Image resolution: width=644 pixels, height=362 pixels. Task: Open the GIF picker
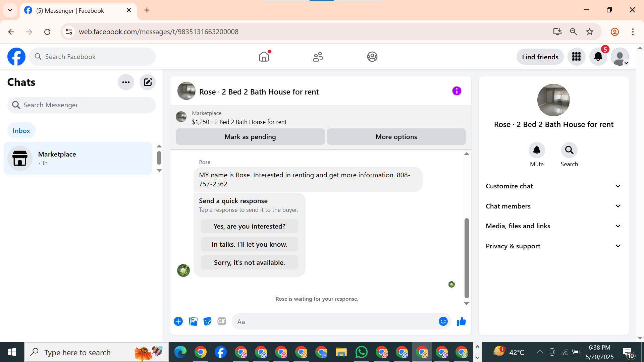(222, 321)
